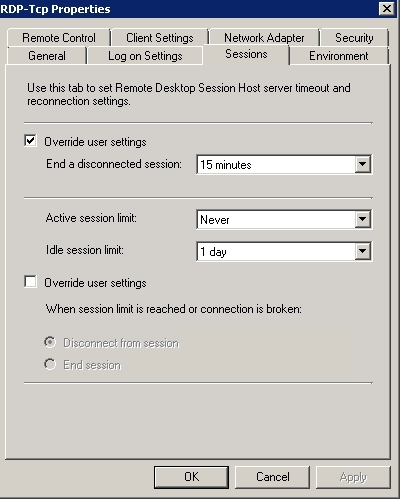Close the RDP-Tcp Properties dialog
This screenshot has height=499, width=400.
coord(387,9)
